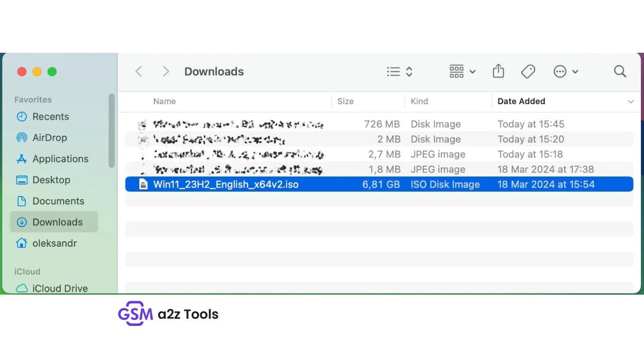644x362 pixels.
Task: Activate the Search icon
Action: [619, 71]
